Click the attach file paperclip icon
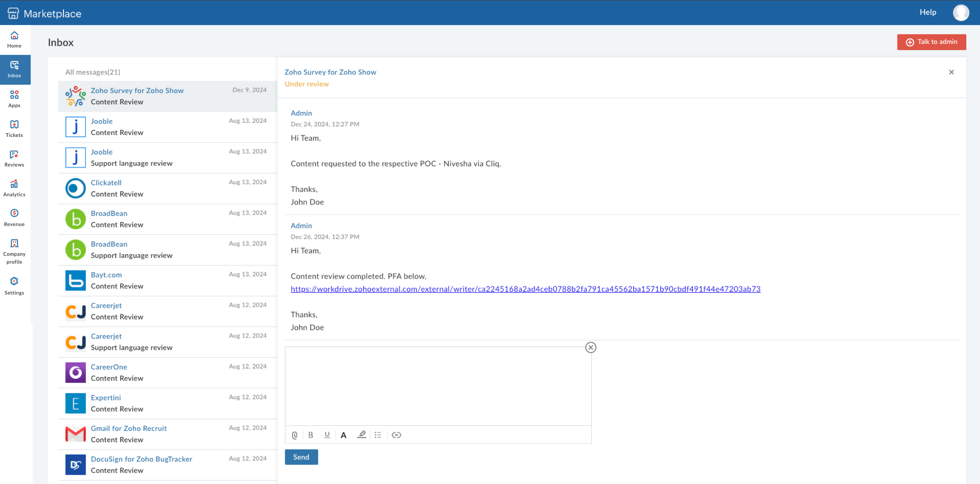 294,435
